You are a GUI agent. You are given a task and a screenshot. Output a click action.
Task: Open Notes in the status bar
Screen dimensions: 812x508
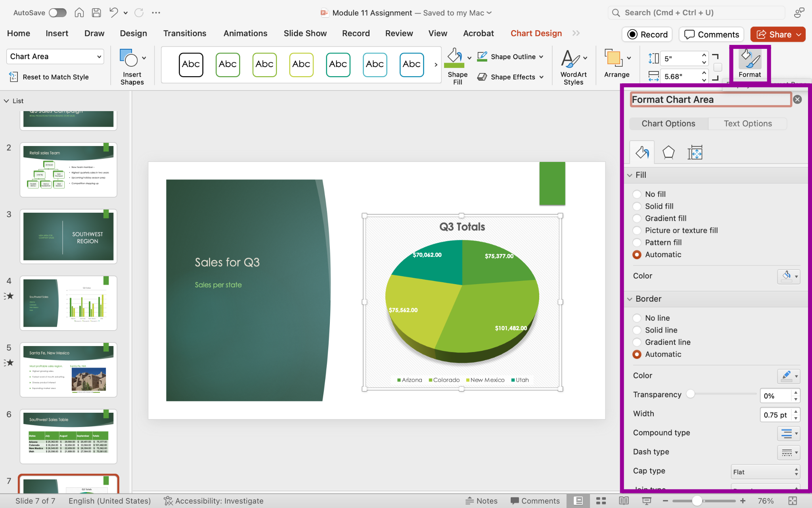481,501
